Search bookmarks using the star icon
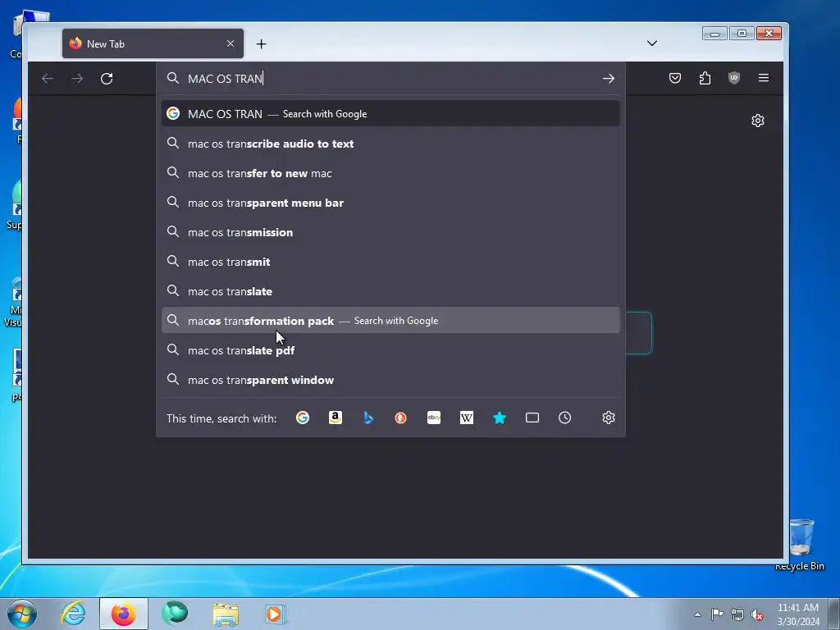This screenshot has height=630, width=840. point(500,418)
